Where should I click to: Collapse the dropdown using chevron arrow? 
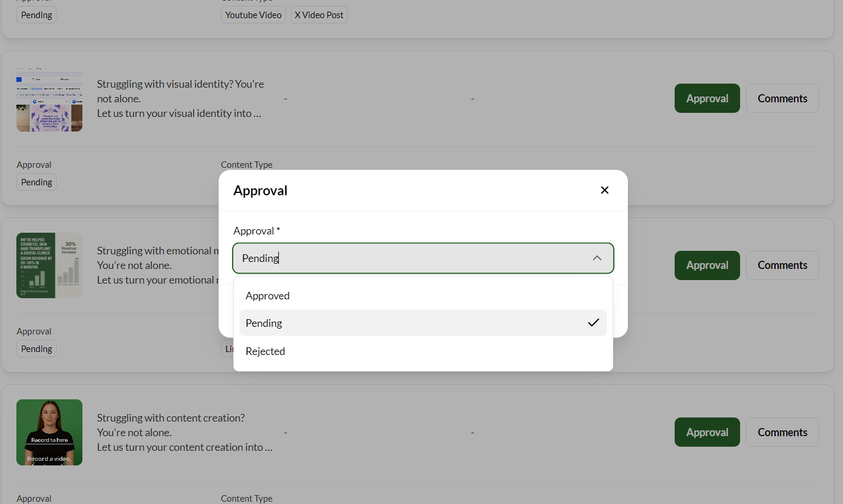click(596, 258)
